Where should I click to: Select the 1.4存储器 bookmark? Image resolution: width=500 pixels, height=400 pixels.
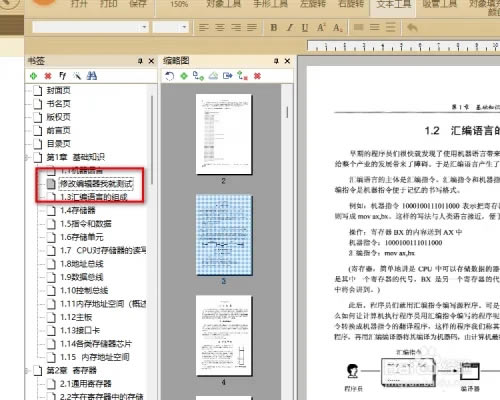[x=77, y=210]
